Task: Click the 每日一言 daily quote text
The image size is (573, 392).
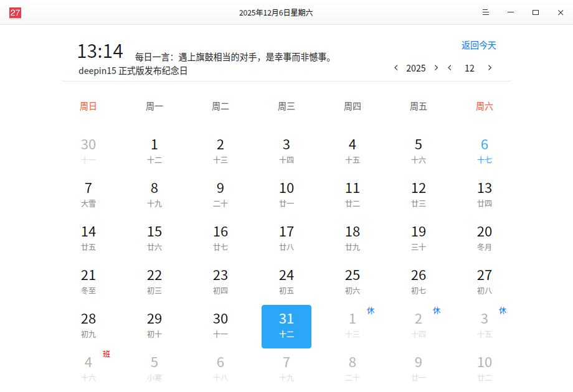Action: (x=234, y=57)
